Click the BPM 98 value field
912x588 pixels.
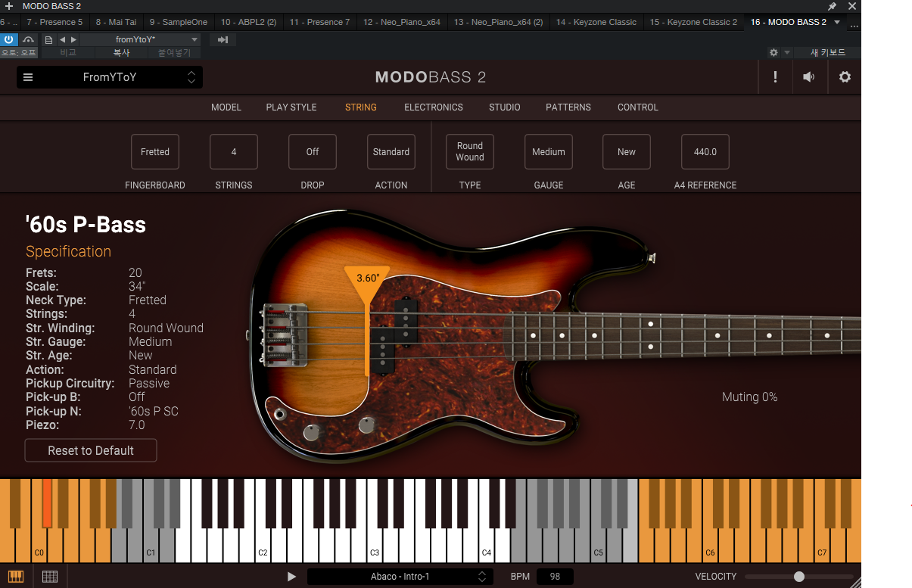coord(555,577)
